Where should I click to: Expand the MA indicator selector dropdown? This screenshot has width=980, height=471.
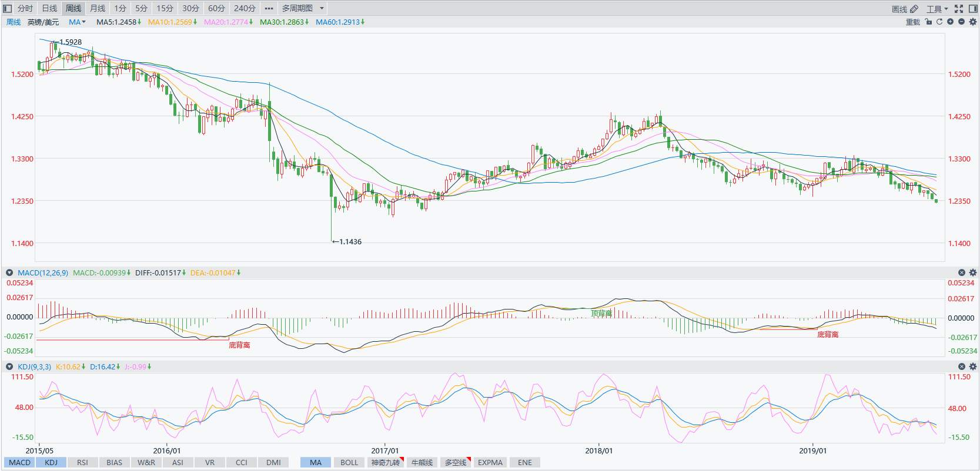(x=77, y=22)
